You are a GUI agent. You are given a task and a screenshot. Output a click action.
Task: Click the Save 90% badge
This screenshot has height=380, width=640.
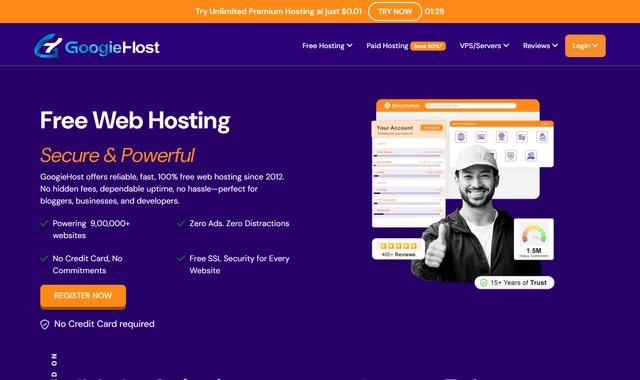click(x=428, y=46)
